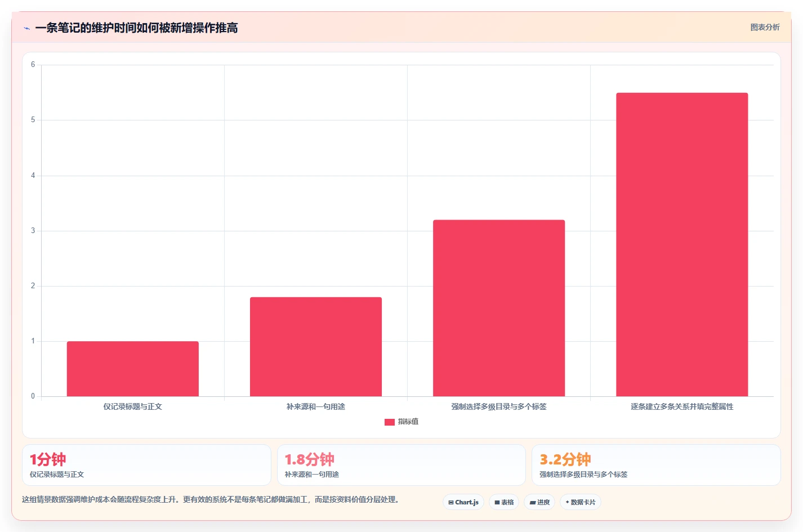Select the Chart.js tag chip
Screen dimensions: 803x532
click(463, 502)
